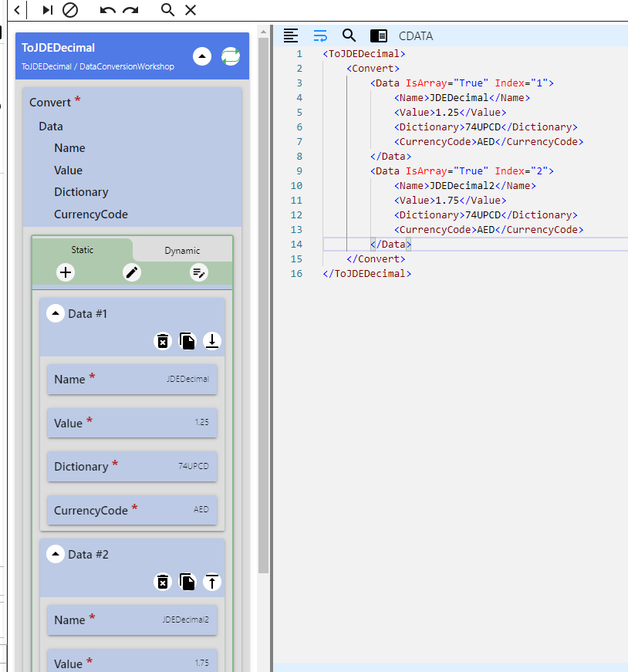Collapse the ToJDEDecimal header panel
This screenshot has height=672, width=628.
click(x=202, y=56)
